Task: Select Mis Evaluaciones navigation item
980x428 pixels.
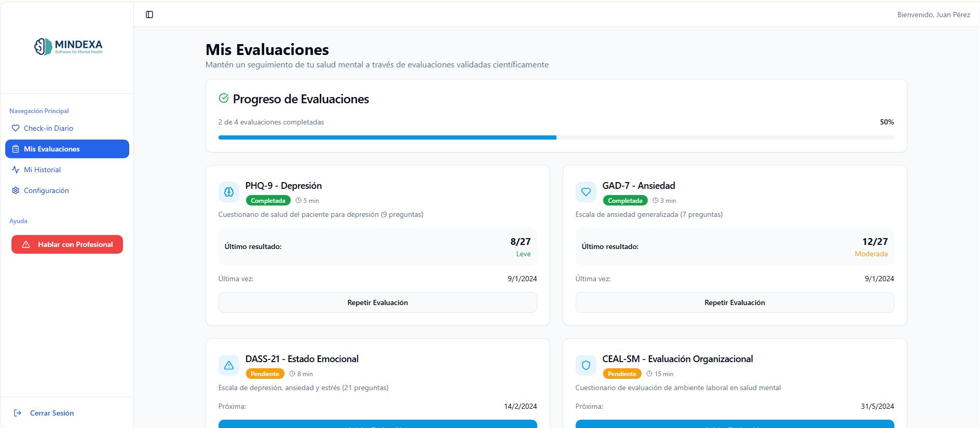Action: pos(67,149)
